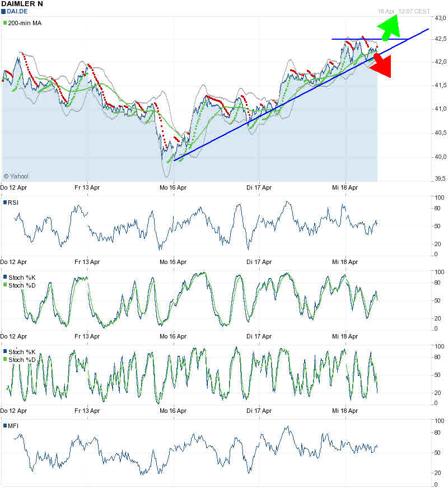448x489 pixels.
Task: Click Mo 16 Apr under RSI panel
Action: [x=173, y=262]
